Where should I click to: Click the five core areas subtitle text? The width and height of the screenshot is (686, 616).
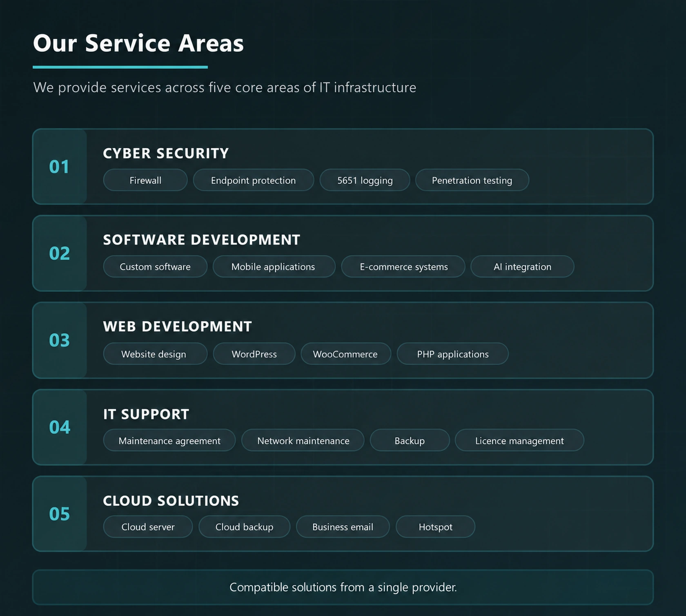pos(225,87)
